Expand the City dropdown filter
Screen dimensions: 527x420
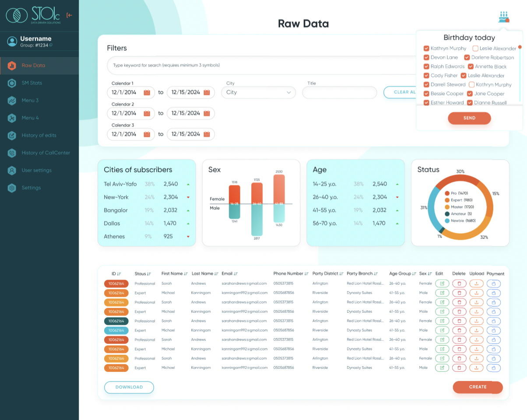click(259, 92)
